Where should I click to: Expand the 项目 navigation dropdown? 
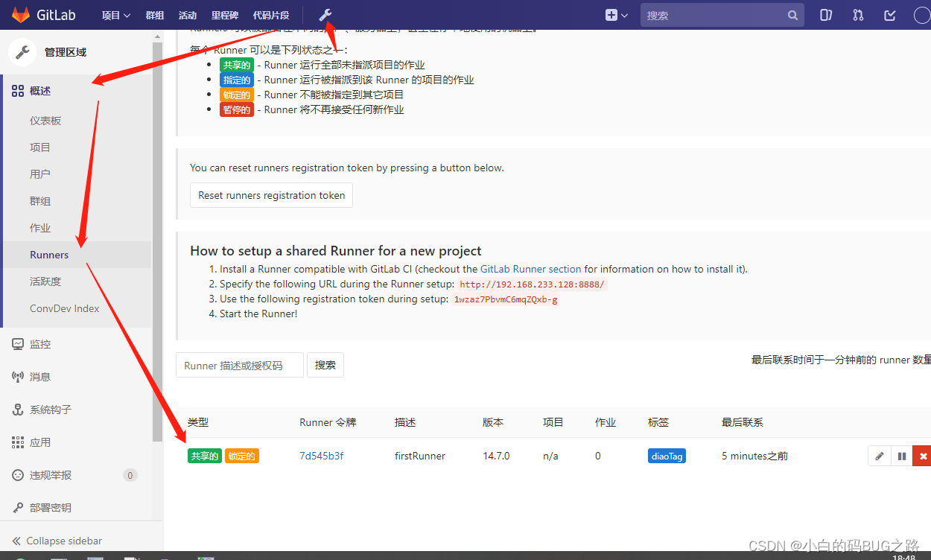pos(115,14)
